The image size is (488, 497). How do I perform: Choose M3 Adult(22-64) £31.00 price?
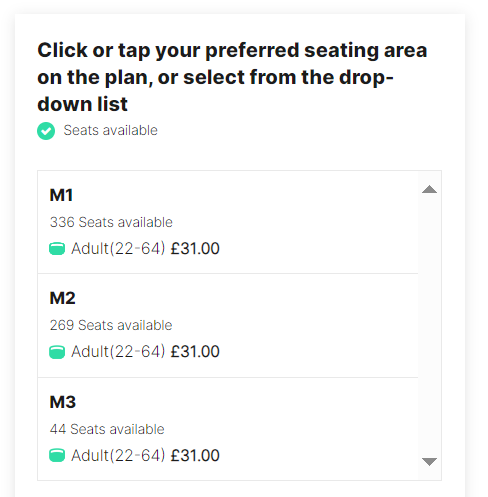145,456
